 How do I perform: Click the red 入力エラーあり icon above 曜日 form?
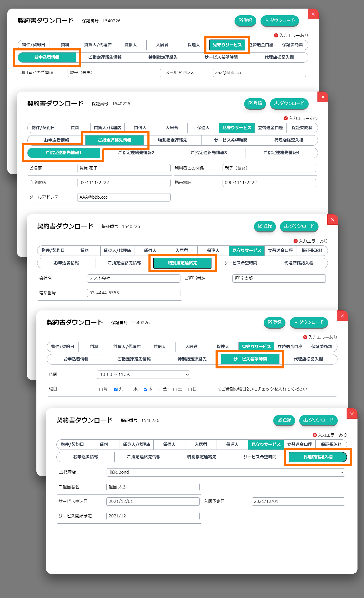[x=305, y=337]
